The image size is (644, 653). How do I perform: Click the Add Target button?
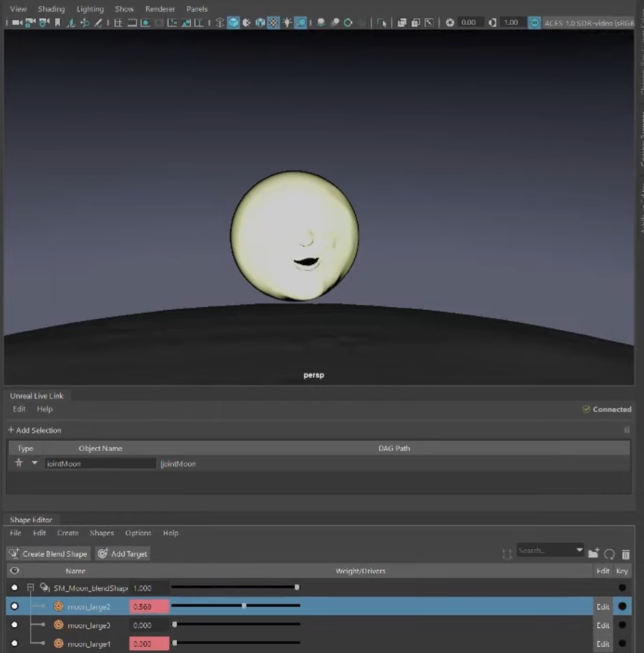coord(123,553)
